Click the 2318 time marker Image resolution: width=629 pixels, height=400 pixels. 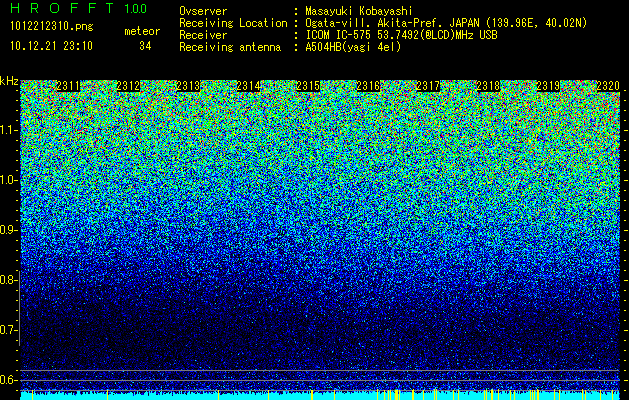(x=488, y=86)
